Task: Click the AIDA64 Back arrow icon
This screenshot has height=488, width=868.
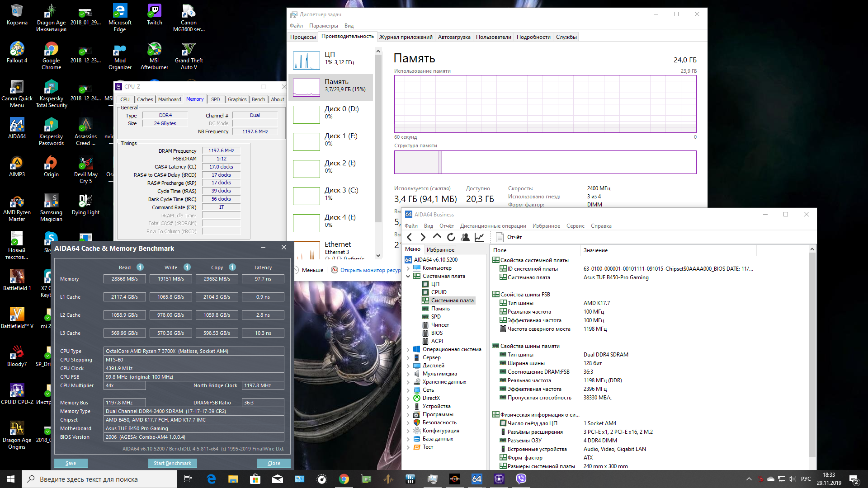Action: click(x=410, y=237)
